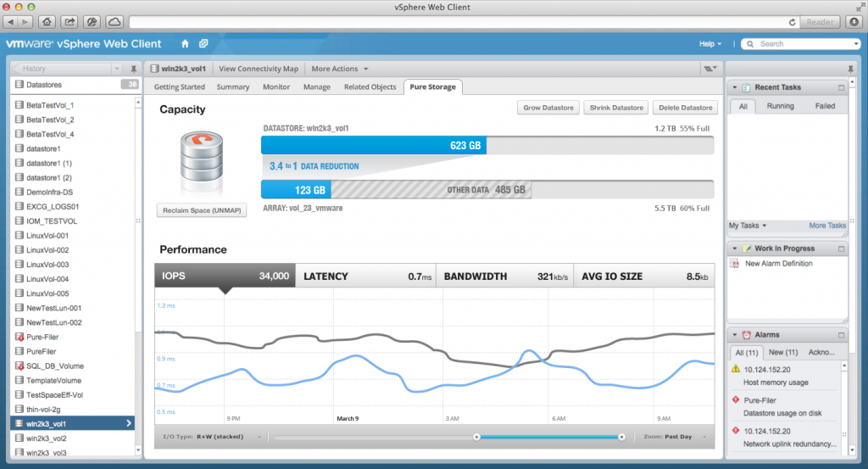Select the LATENCY performance metric
The width and height of the screenshot is (868, 469).
point(366,276)
